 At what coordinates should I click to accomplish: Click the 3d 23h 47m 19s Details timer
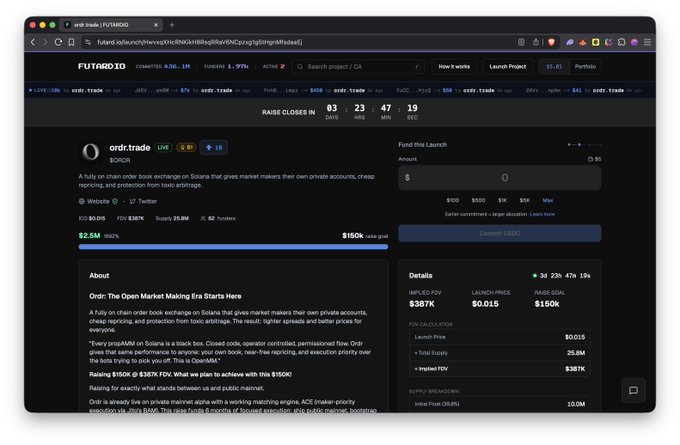coord(562,275)
